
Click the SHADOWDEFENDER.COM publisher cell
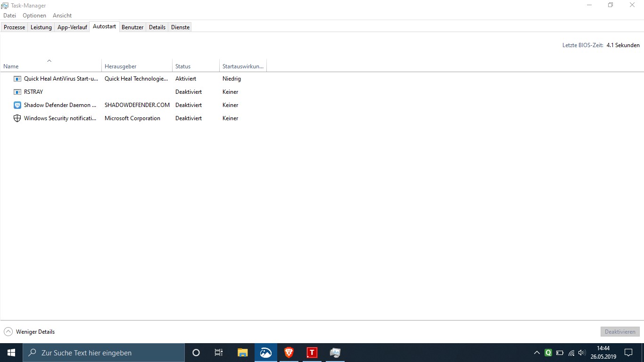pyautogui.click(x=137, y=105)
